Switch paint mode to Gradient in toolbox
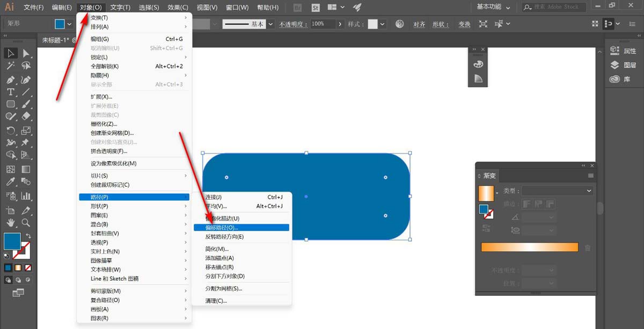The width and height of the screenshot is (644, 329). tap(18, 267)
